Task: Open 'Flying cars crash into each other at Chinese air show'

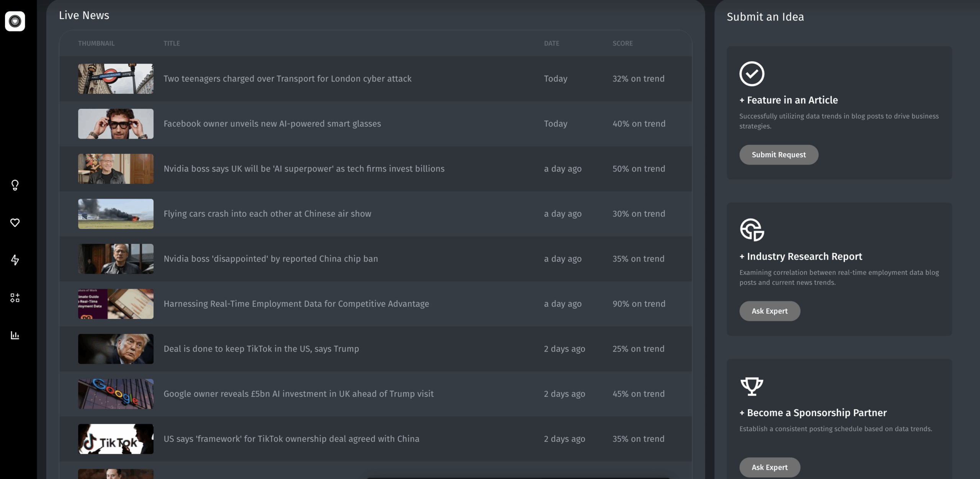Action: (x=267, y=214)
